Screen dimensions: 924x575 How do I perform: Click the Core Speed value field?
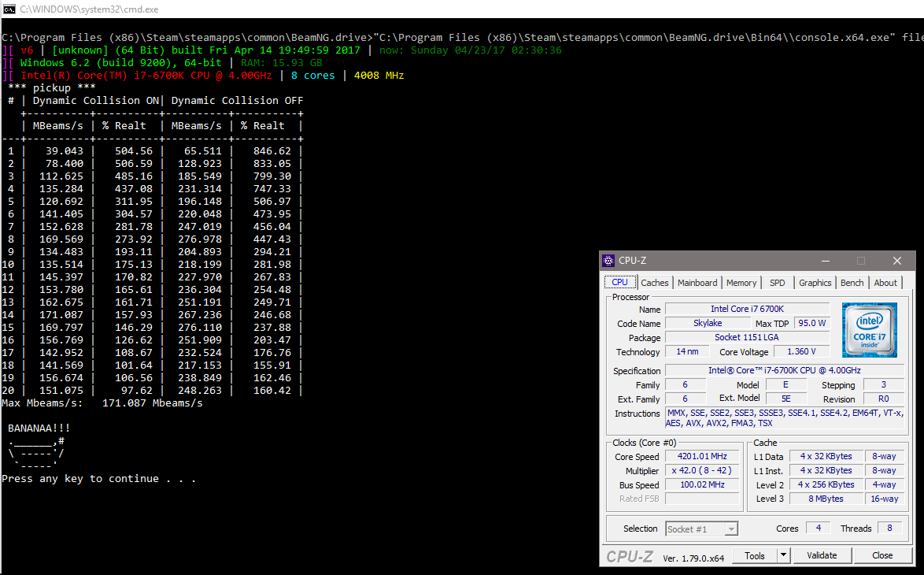coord(703,457)
